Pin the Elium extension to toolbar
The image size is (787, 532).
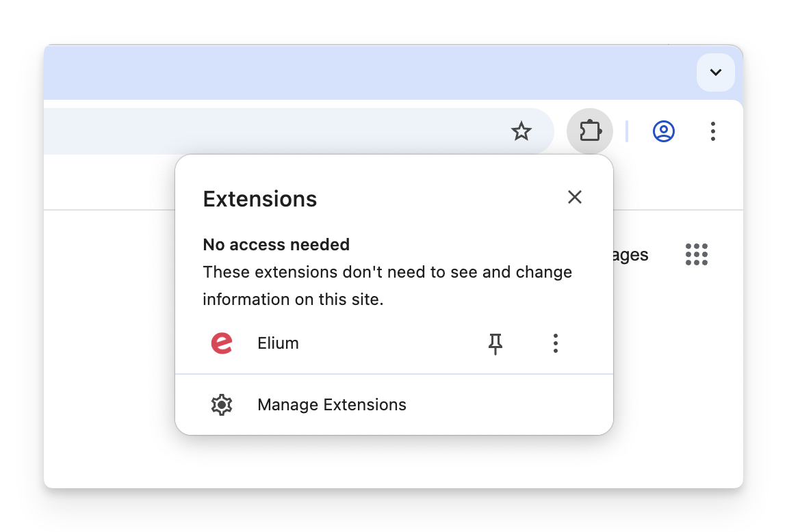coord(495,343)
